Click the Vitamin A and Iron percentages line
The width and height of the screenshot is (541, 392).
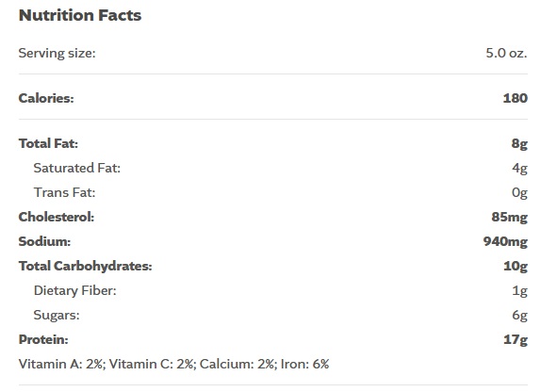point(173,365)
